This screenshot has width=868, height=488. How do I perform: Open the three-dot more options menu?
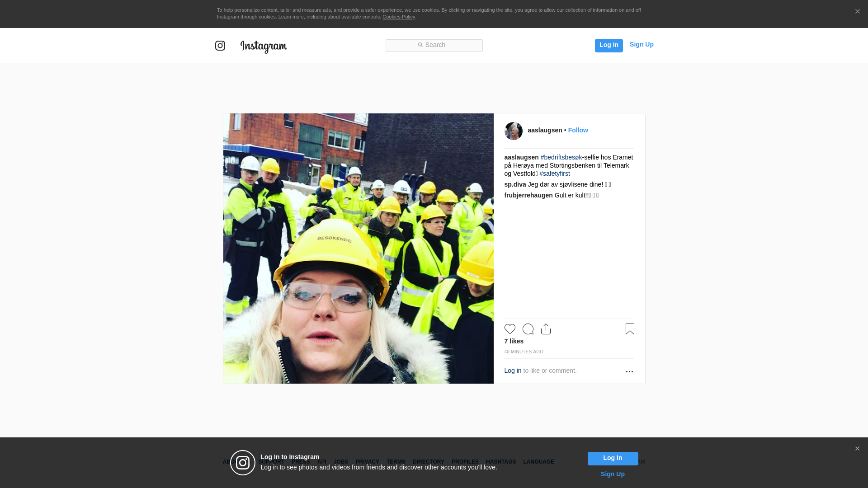point(629,371)
